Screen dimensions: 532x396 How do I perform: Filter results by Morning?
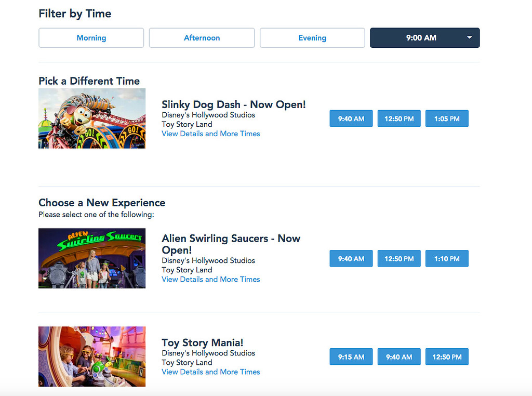[x=91, y=37]
